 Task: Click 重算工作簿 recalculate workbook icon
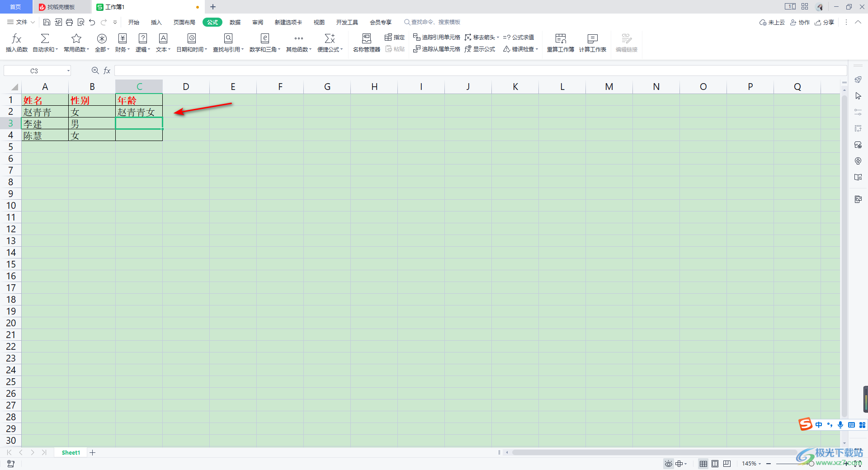[x=561, y=38]
